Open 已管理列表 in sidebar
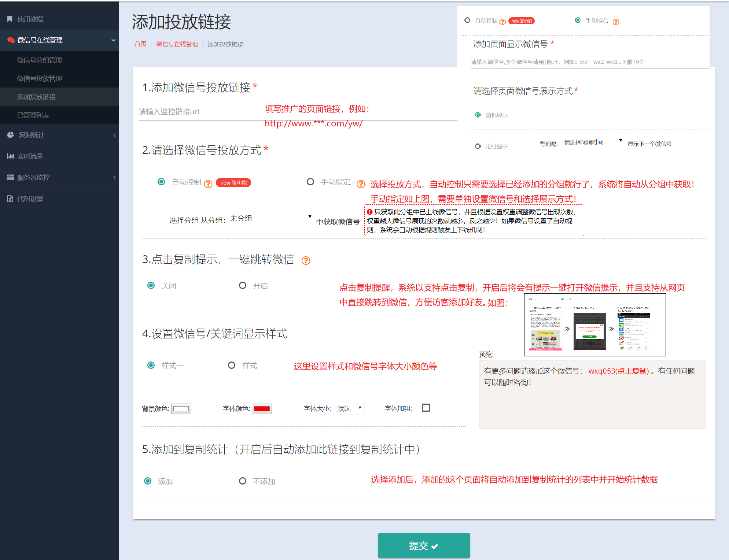729x560 pixels. pos(33,115)
